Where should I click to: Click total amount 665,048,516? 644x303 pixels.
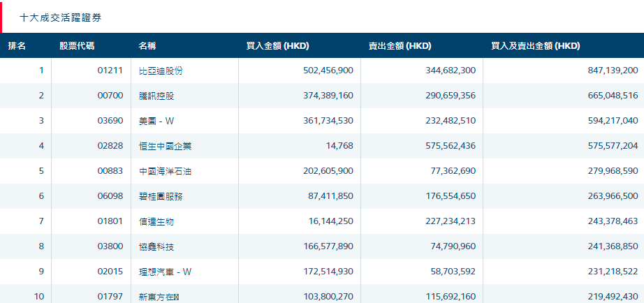point(613,96)
